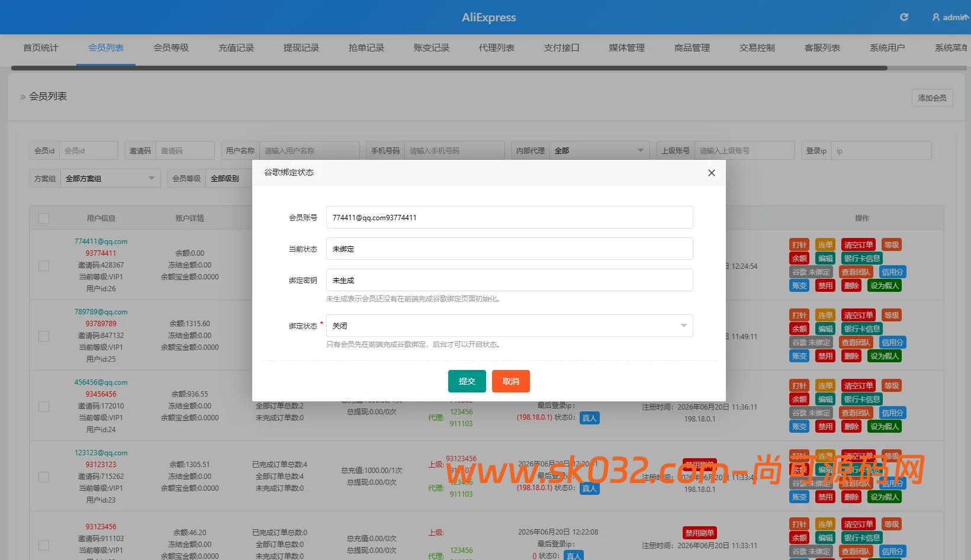Click the 会员账号 input field
This screenshot has width=971, height=560.
[x=510, y=217]
